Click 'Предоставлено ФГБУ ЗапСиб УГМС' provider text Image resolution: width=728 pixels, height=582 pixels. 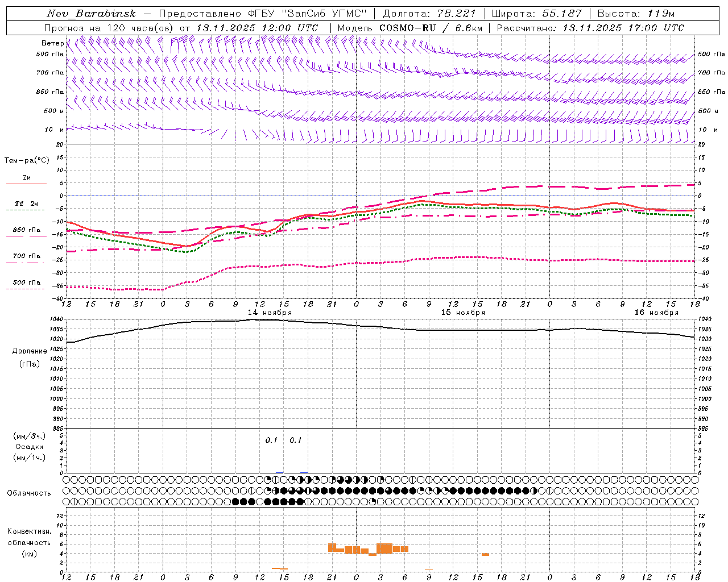263,14
